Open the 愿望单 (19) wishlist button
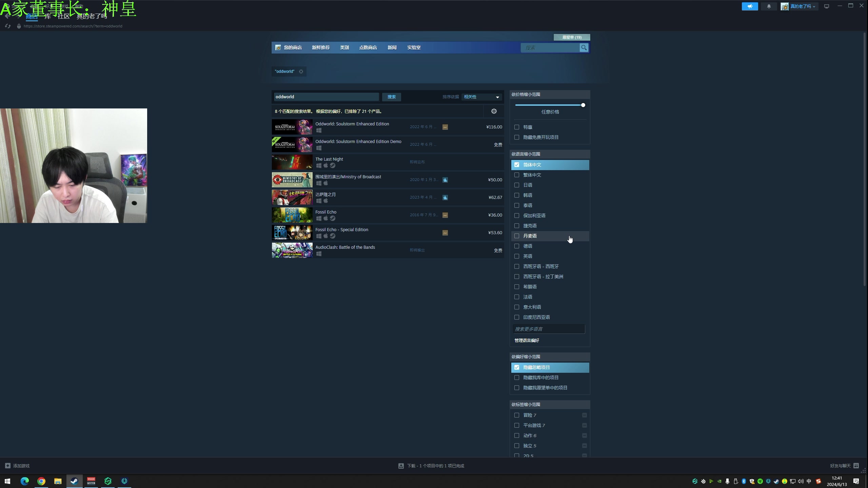Image resolution: width=868 pixels, height=488 pixels. pyautogui.click(x=572, y=37)
